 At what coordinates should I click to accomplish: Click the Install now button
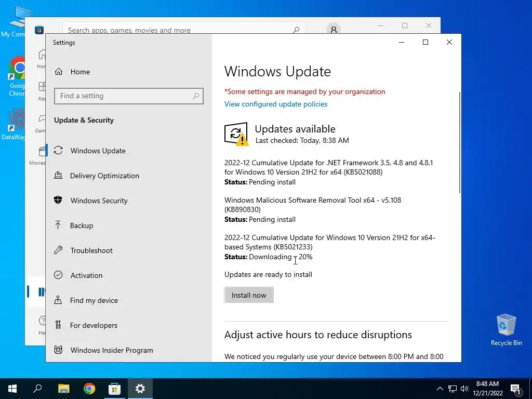click(249, 295)
